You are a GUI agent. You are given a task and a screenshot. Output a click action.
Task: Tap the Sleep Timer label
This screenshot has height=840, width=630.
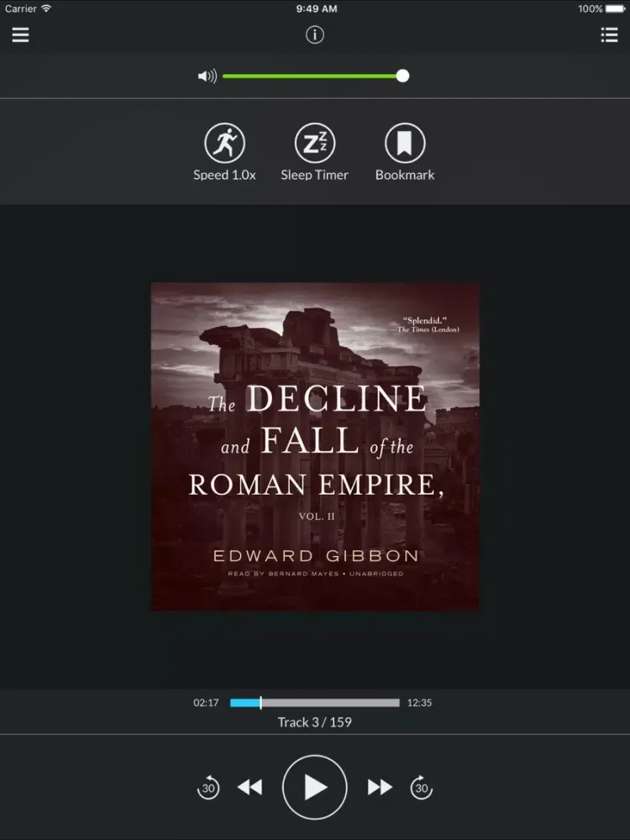(314, 176)
